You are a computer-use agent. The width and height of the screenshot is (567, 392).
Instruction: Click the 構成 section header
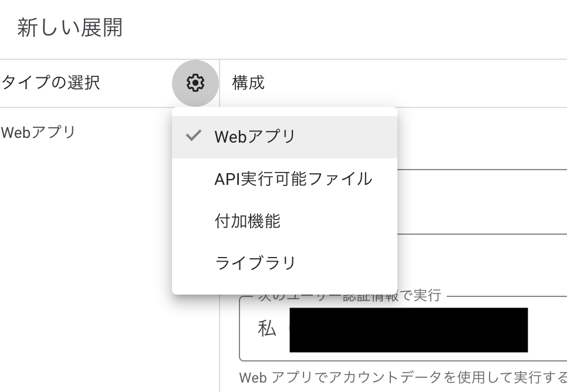[x=248, y=83]
